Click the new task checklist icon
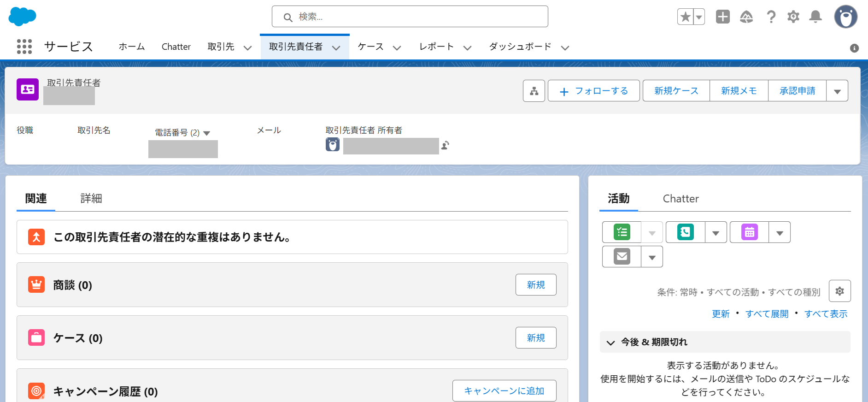The image size is (868, 402). (622, 232)
